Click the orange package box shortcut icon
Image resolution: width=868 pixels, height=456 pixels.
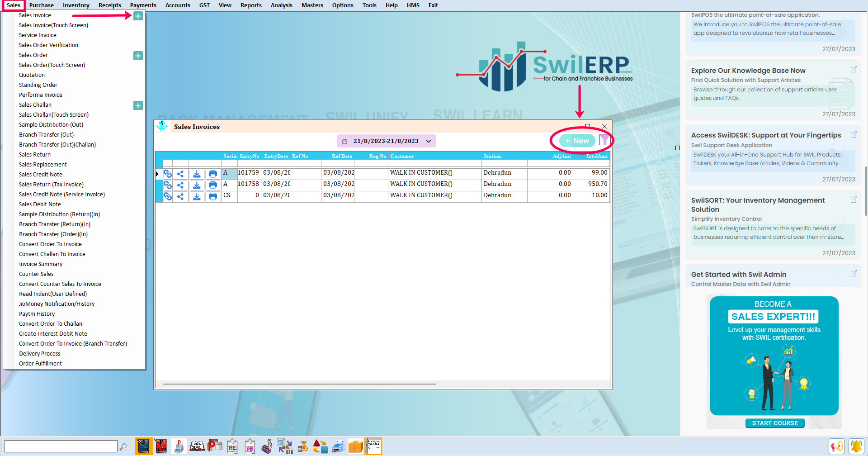point(355,446)
